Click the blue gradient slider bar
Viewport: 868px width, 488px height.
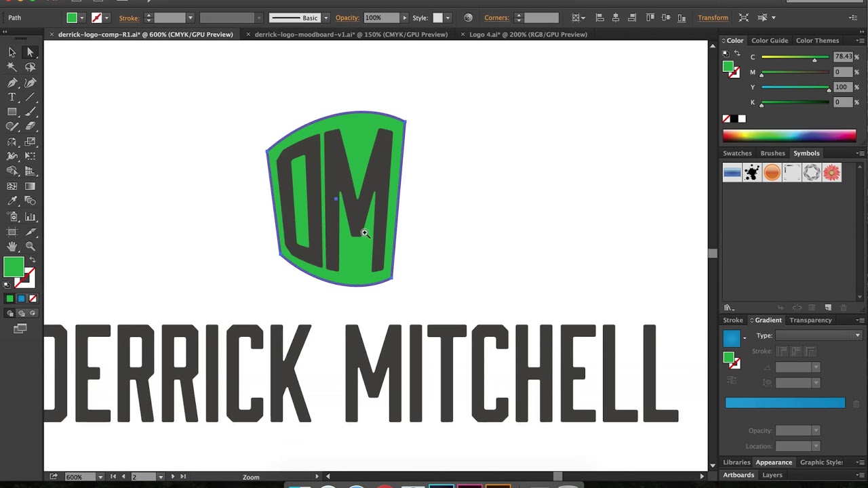785,403
